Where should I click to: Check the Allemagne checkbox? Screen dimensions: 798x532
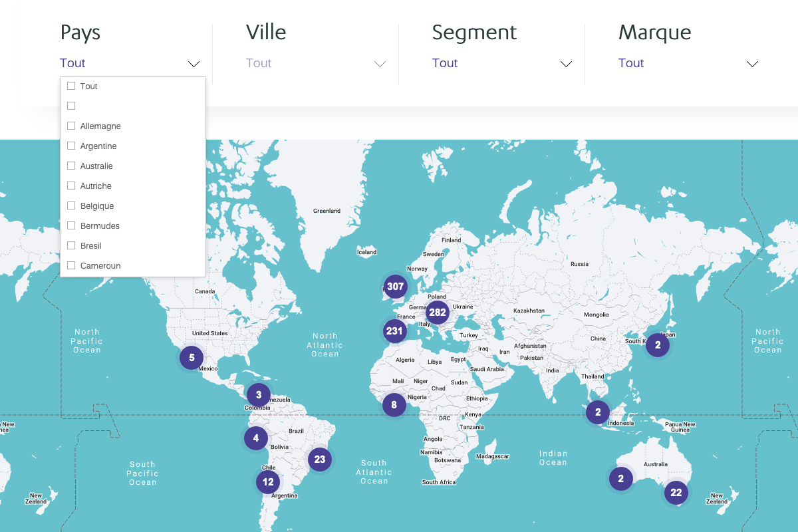click(71, 126)
